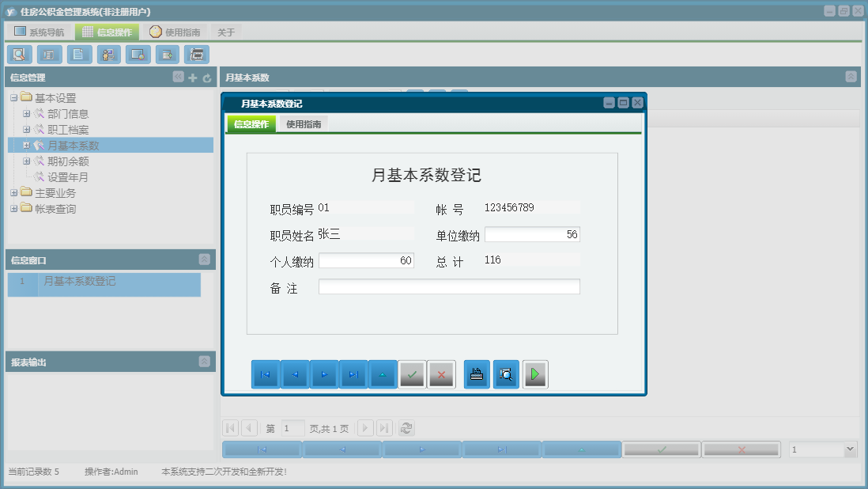
Task: Select the operator/user icon in the toolbar
Action: (108, 55)
